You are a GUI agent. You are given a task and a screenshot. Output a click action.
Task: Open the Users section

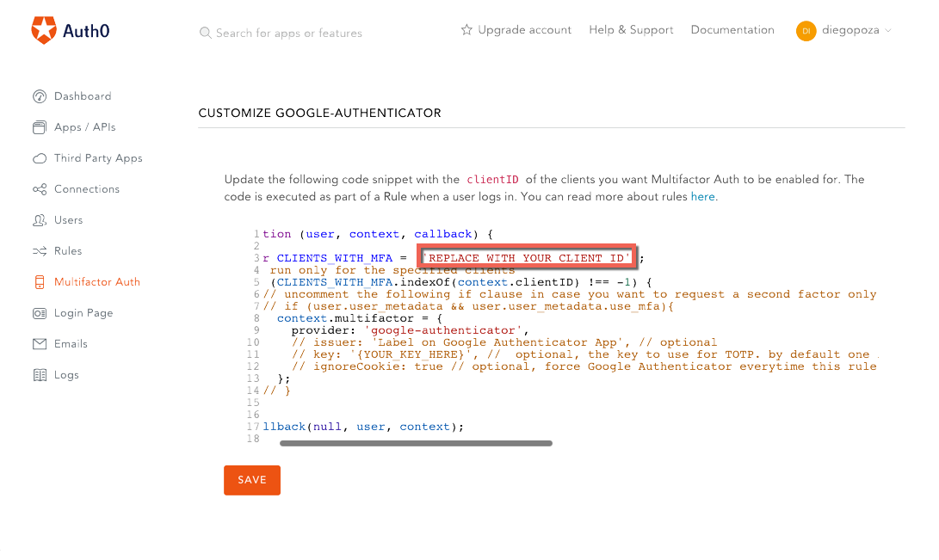[x=68, y=220]
